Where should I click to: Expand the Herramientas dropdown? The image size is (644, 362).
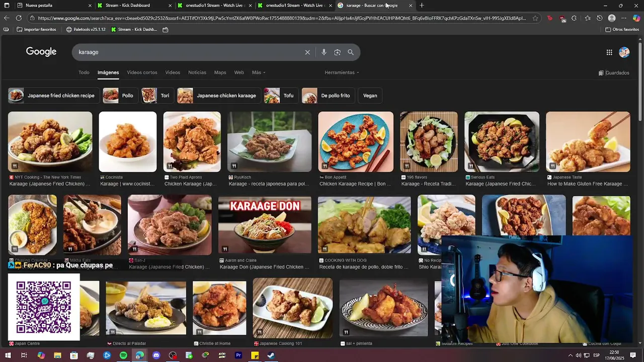pyautogui.click(x=342, y=72)
